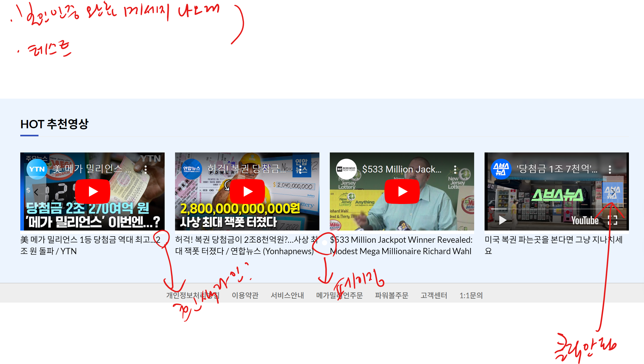Click the CBS News channel avatar

pyautogui.click(x=346, y=169)
